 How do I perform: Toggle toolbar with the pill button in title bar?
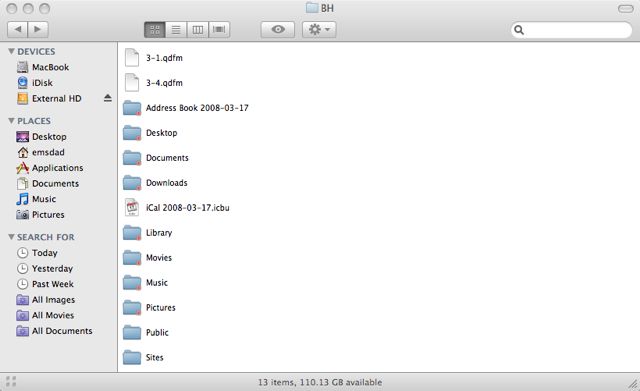tap(625, 8)
